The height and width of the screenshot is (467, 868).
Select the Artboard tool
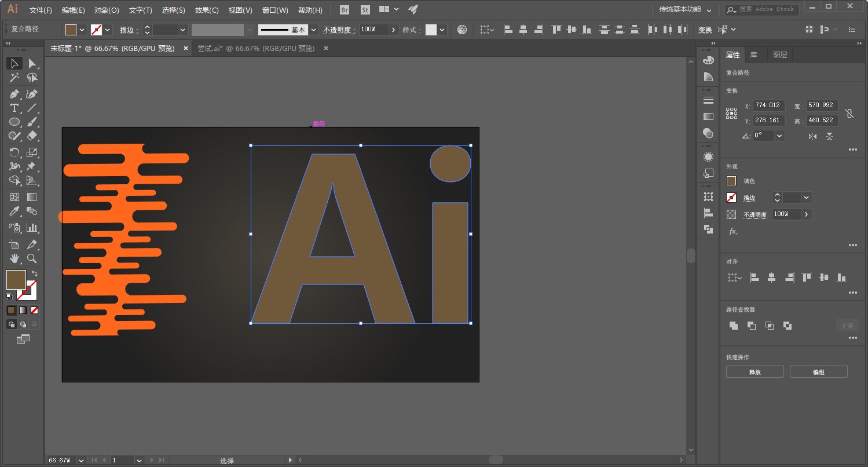click(14, 245)
